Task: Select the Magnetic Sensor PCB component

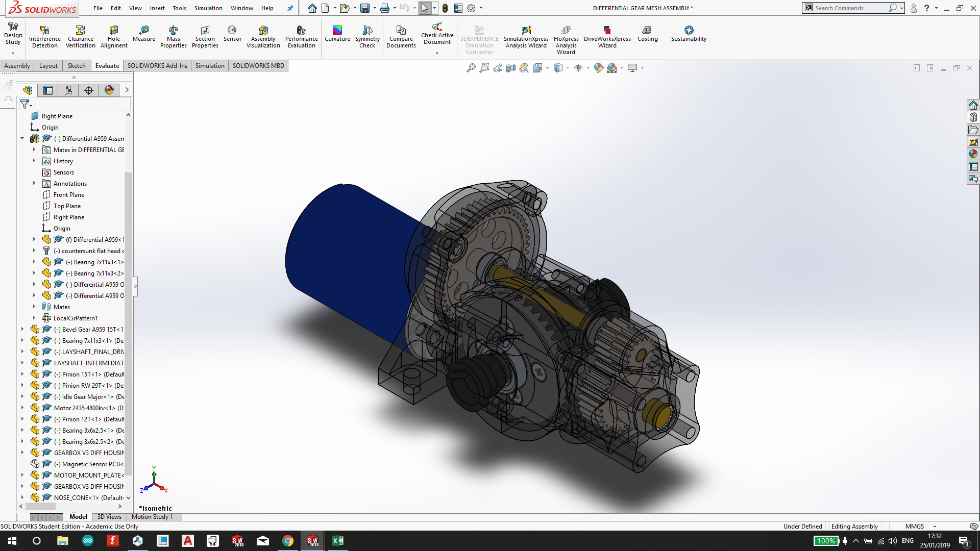Action: [89, 464]
